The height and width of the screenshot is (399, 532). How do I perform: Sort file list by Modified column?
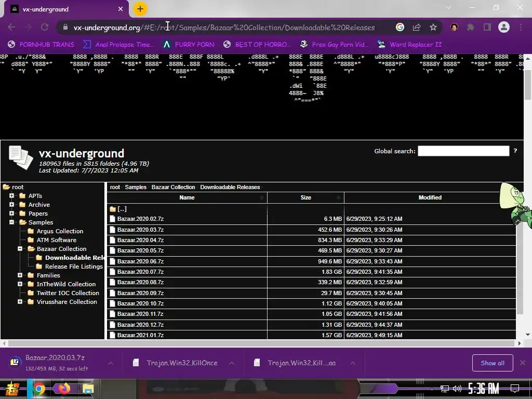430,197
